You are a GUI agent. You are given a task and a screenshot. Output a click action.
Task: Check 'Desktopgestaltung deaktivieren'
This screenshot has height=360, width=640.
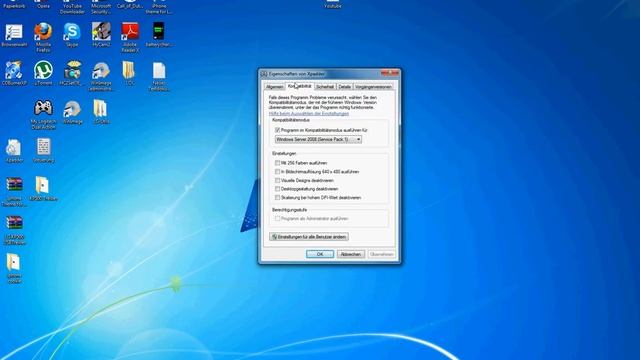click(278, 189)
